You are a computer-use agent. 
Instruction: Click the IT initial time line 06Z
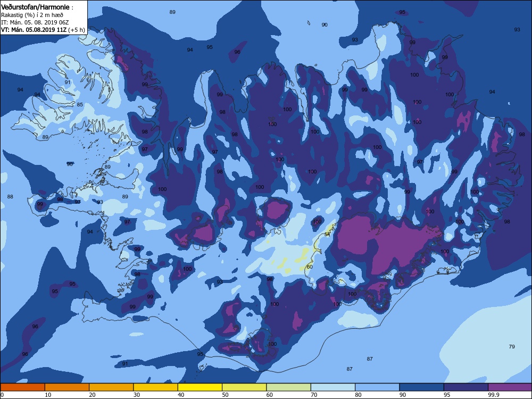[x=35, y=22]
